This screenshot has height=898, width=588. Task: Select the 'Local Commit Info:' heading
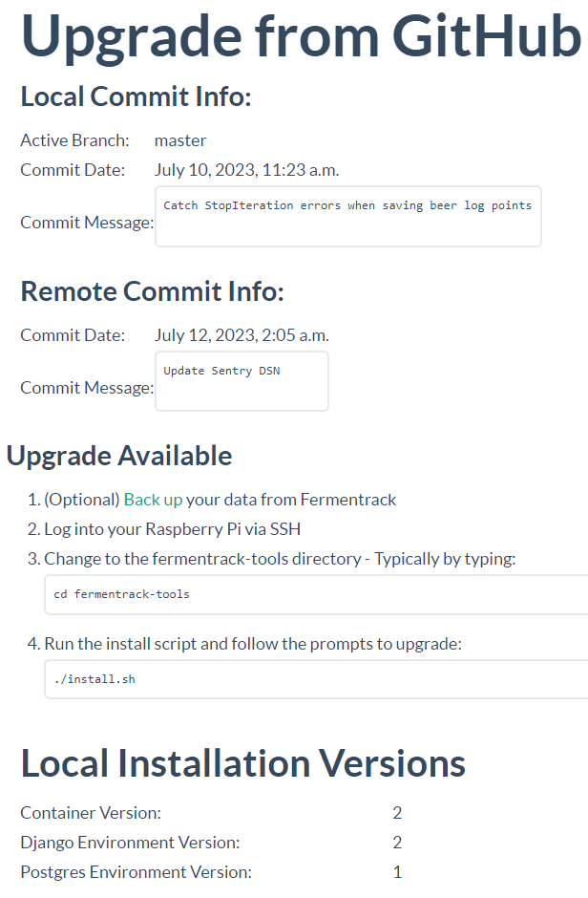tap(136, 96)
